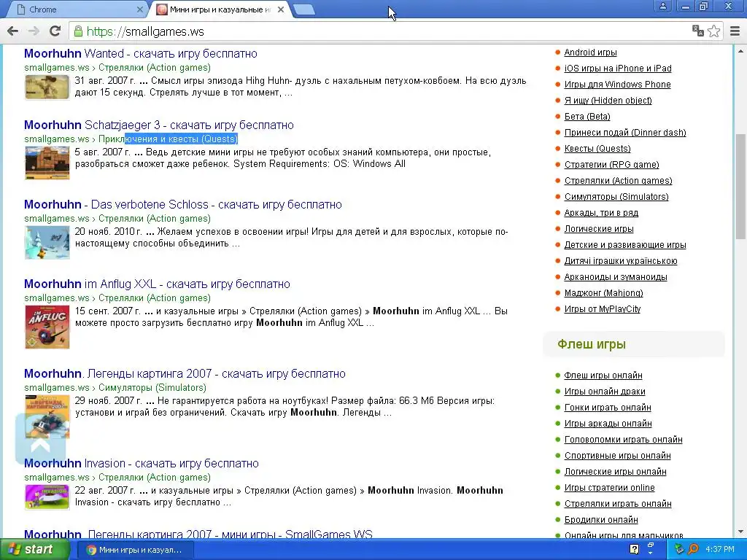The height and width of the screenshot is (560, 747).
Task: Open a new tab button
Action: [304, 9]
